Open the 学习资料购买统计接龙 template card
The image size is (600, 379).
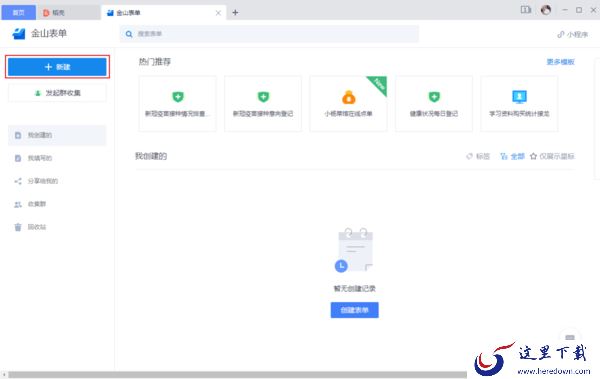click(x=519, y=104)
